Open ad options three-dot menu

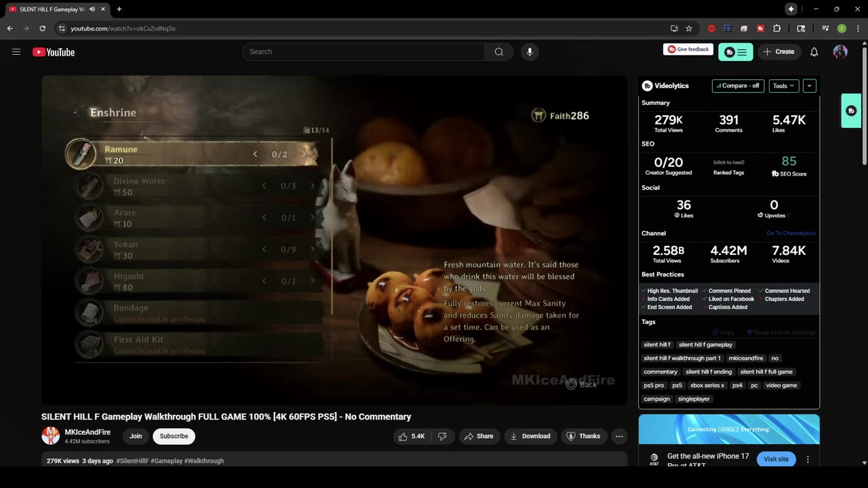pos(808,460)
